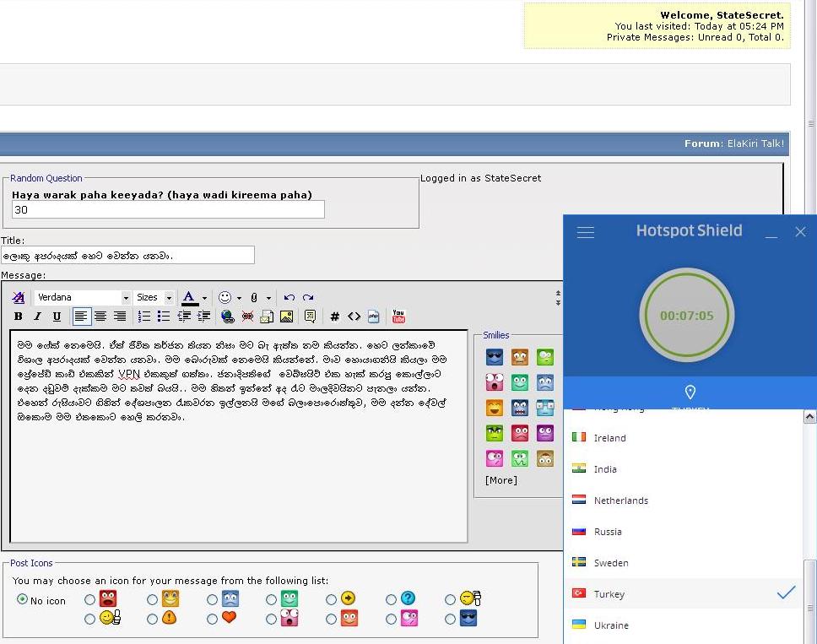The image size is (817, 644).
Task: Toggle bold formatting
Action: [x=19, y=317]
